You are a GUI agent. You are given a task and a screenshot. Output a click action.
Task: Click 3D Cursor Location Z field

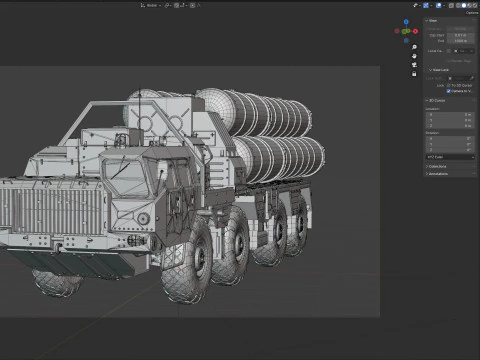pyautogui.click(x=450, y=126)
